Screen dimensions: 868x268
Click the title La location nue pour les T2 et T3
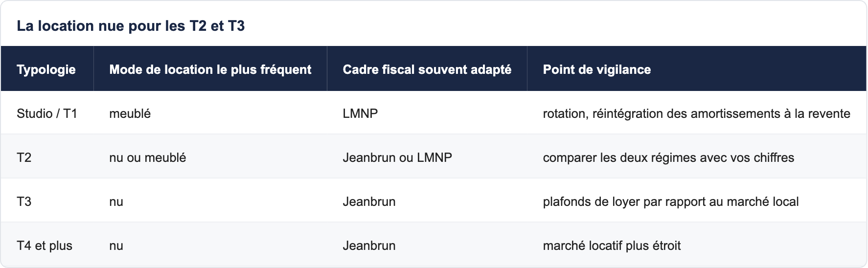(131, 25)
